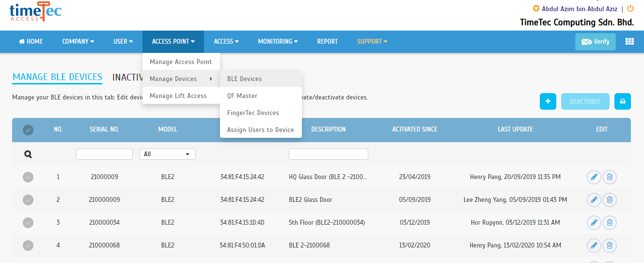Screen dimensions: 644x263
Task: Click the DEACTIVATE button
Action: click(x=585, y=101)
